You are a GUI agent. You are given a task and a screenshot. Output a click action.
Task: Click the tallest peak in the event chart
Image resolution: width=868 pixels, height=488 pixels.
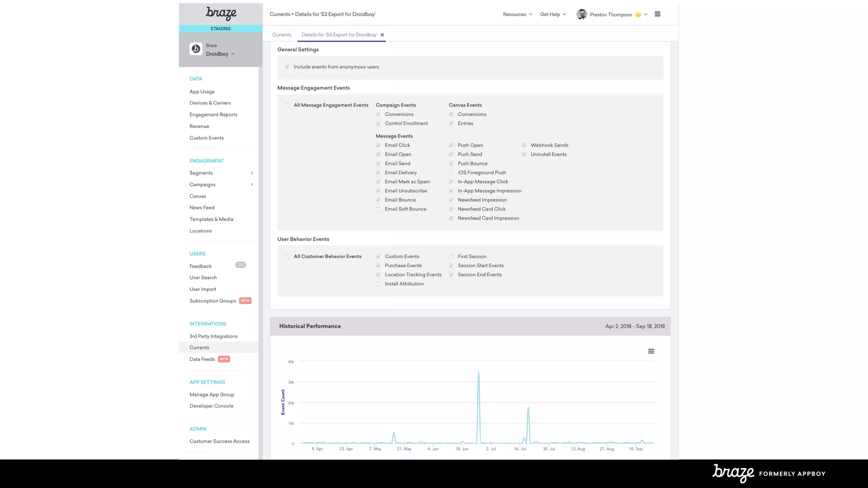pos(479,373)
